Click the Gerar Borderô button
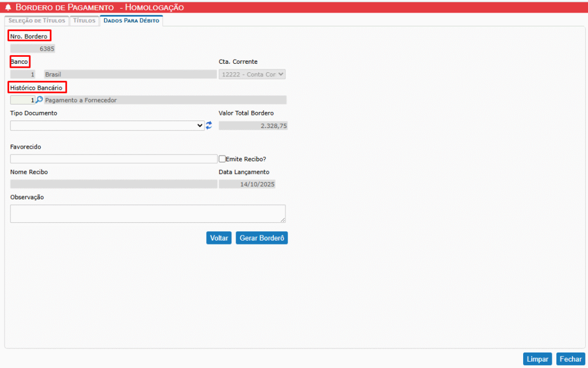This screenshot has width=588, height=368. [261, 238]
